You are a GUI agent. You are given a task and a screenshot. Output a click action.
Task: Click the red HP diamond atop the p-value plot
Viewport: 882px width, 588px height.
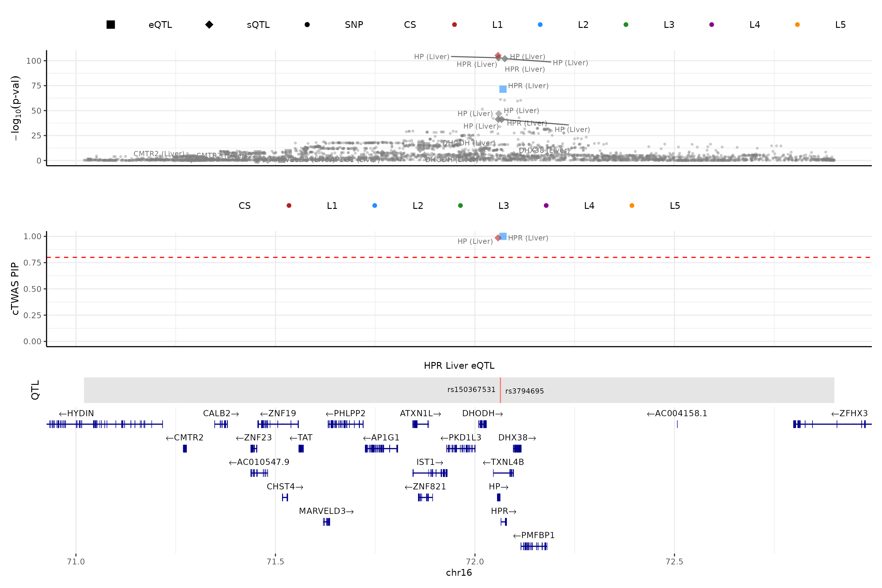click(x=498, y=56)
